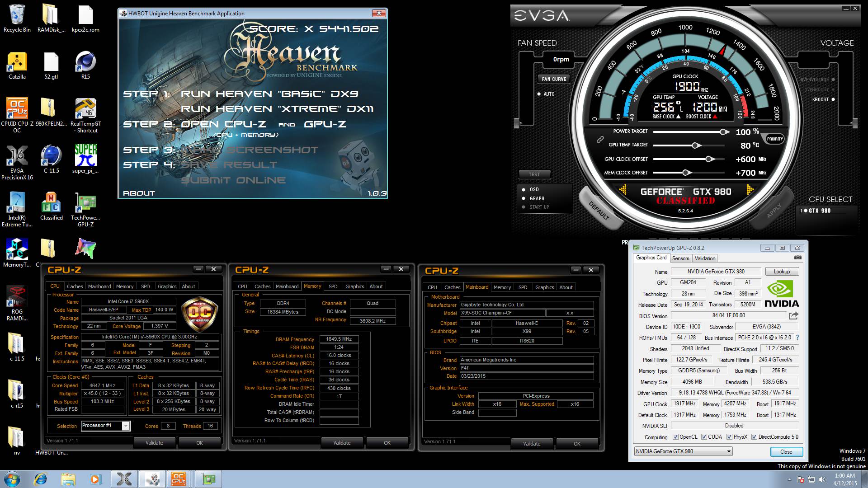Select the nv folder on the desktop
Screen dimensions: 868x488
point(17,441)
